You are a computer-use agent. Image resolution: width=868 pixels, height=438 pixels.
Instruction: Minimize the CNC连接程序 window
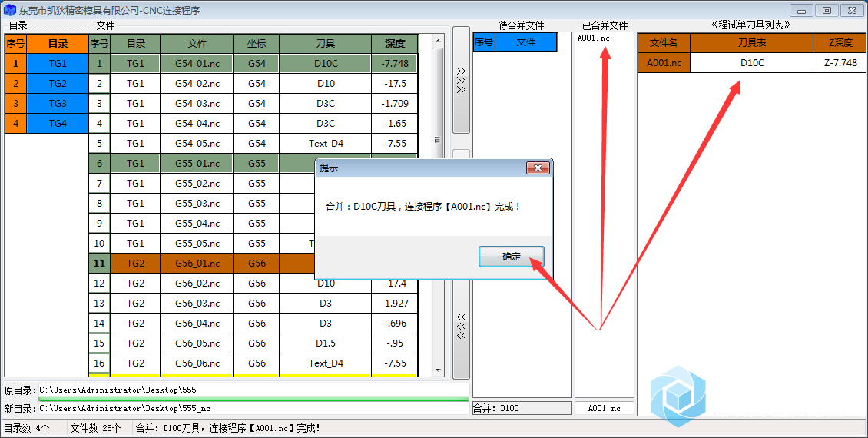802,10
